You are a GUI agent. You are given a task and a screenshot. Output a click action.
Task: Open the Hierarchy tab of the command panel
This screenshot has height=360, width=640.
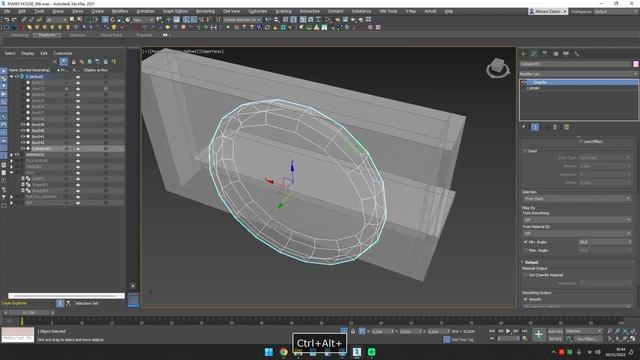(544, 53)
